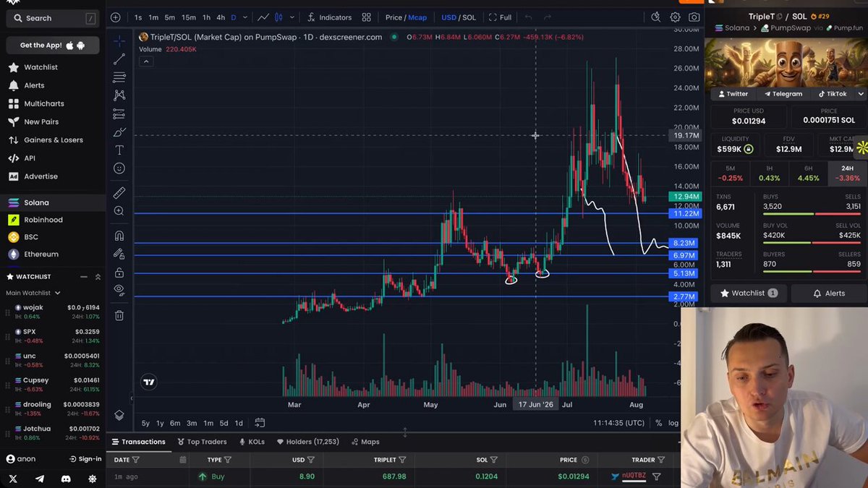This screenshot has height=488, width=868.
Task: Toggle logarithmic scale with log button
Action: click(x=673, y=423)
